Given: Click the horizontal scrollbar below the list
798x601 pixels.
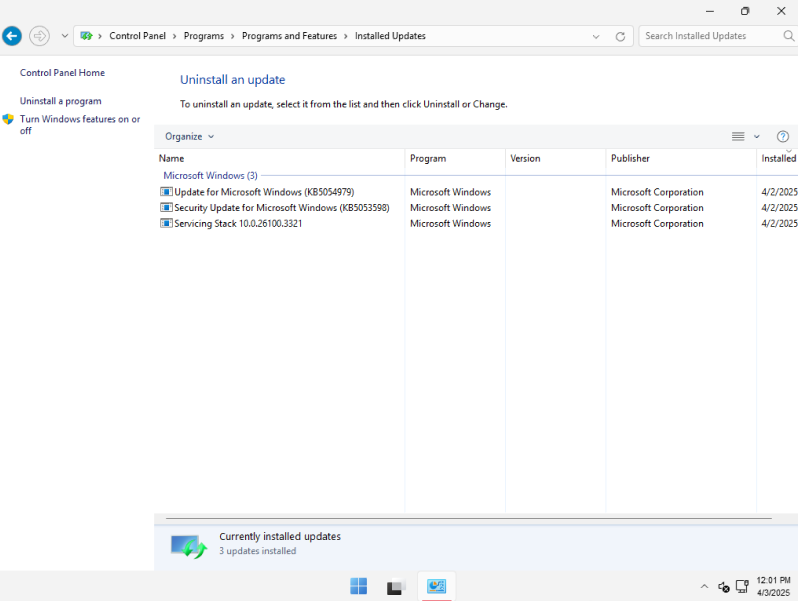Looking at the screenshot, I should pyautogui.click(x=469, y=519).
